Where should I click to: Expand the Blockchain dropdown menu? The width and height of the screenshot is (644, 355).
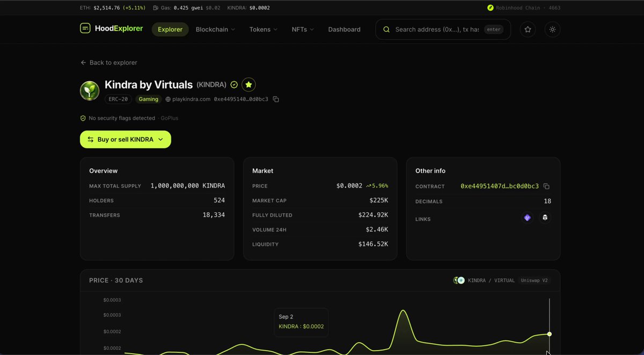215,30
